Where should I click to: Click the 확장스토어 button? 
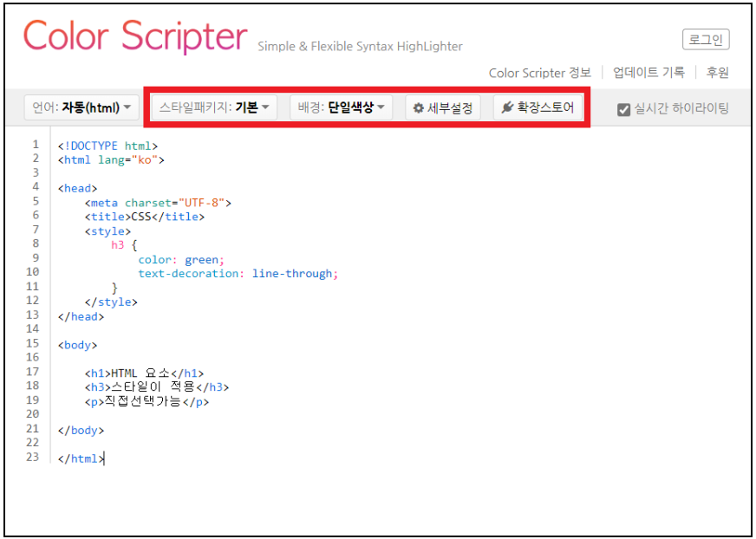[x=538, y=107]
